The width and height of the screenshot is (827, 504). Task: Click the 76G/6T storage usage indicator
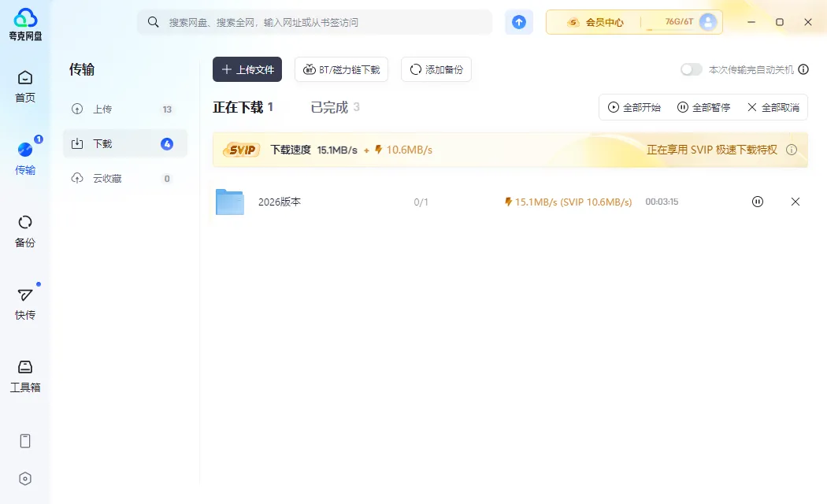(679, 21)
